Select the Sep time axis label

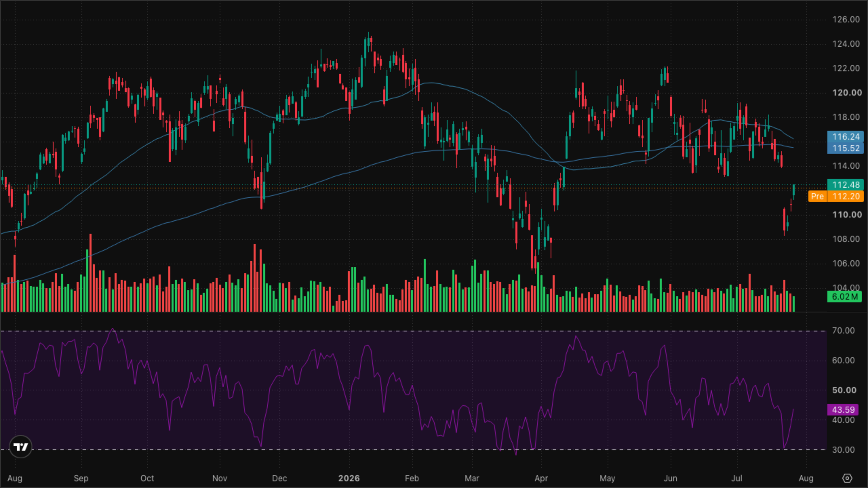point(81,478)
